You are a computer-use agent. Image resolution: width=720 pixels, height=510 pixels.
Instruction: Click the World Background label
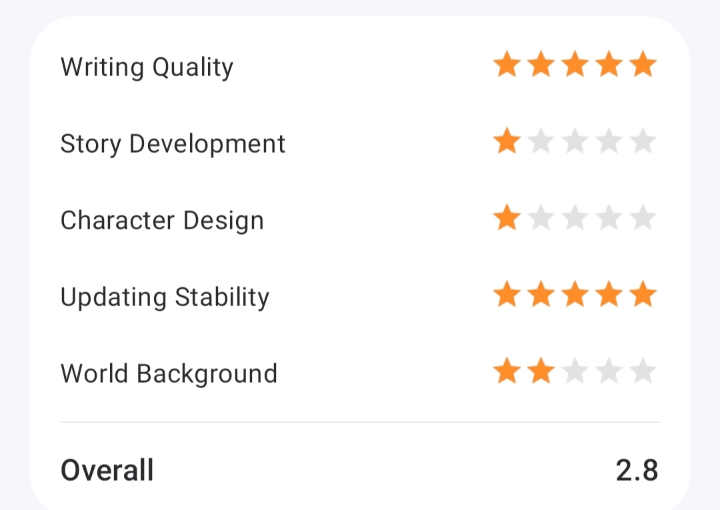[x=169, y=373]
